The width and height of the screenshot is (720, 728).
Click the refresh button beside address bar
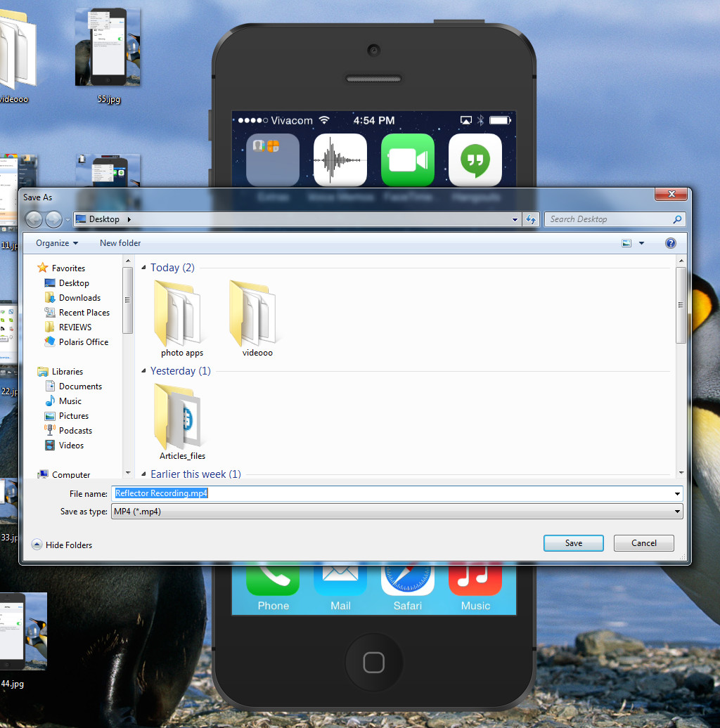coord(532,219)
